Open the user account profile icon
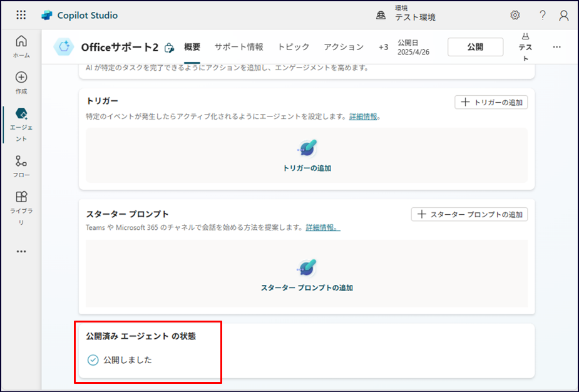 [563, 15]
